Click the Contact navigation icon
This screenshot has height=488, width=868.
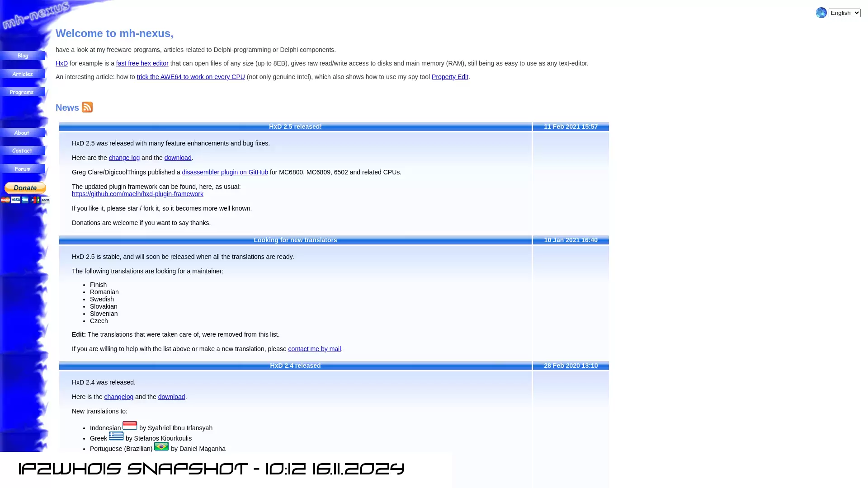click(23, 150)
